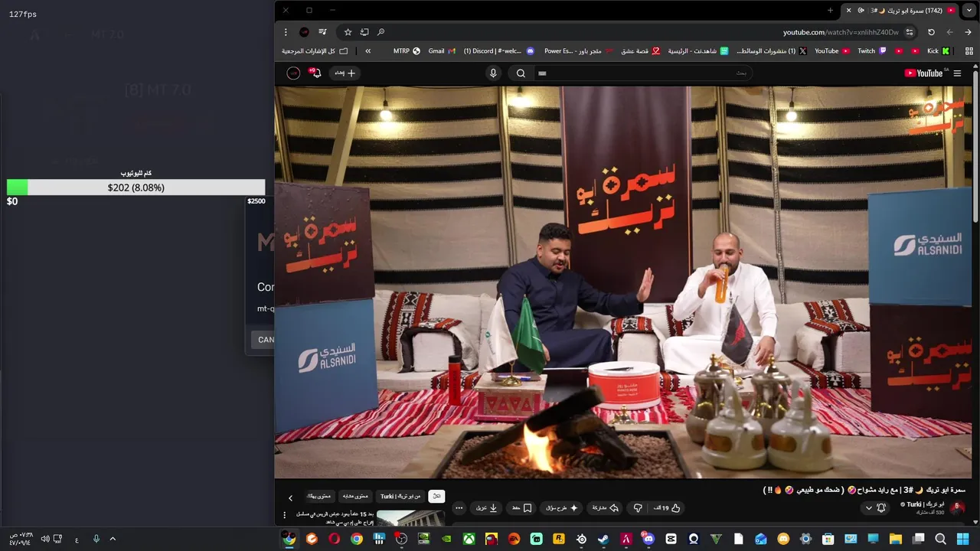The image size is (980, 551).
Task: Open the YouTube guide hamburger menu
Action: point(957,73)
